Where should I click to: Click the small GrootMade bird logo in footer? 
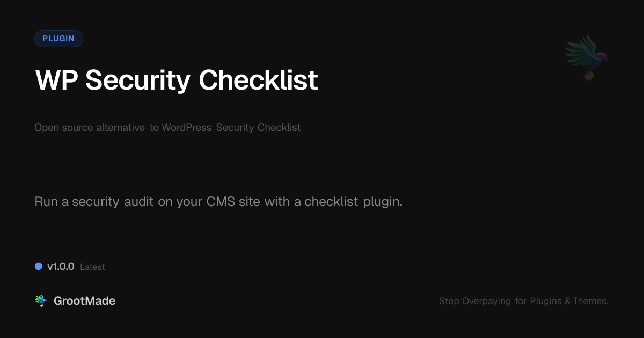click(41, 301)
